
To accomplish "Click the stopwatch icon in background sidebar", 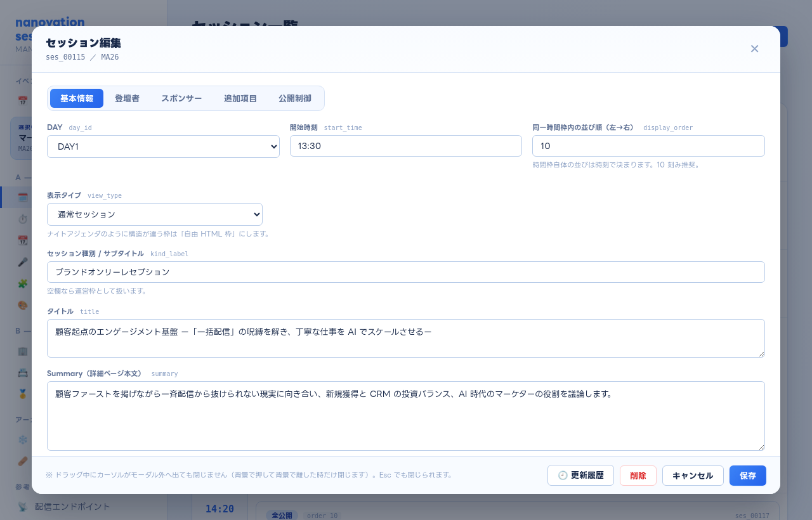I will click(23, 219).
